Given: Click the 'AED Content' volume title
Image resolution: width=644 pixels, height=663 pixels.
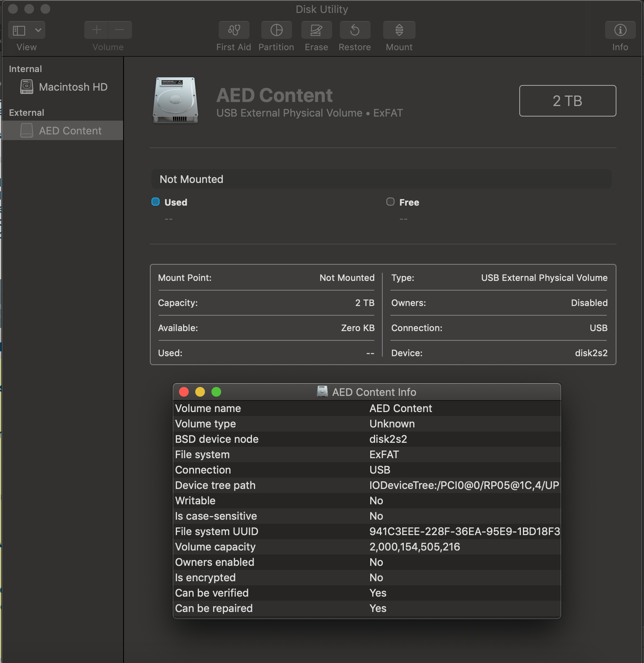Looking at the screenshot, I should click(275, 96).
